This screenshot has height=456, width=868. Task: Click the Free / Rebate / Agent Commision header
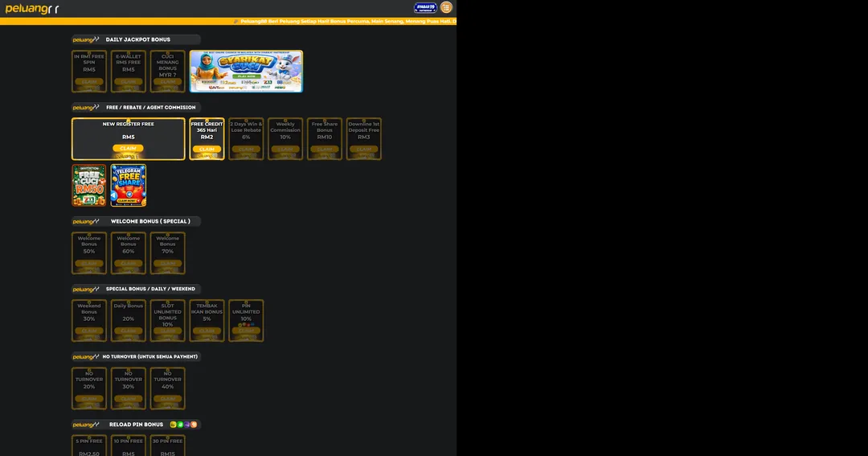pyautogui.click(x=136, y=108)
